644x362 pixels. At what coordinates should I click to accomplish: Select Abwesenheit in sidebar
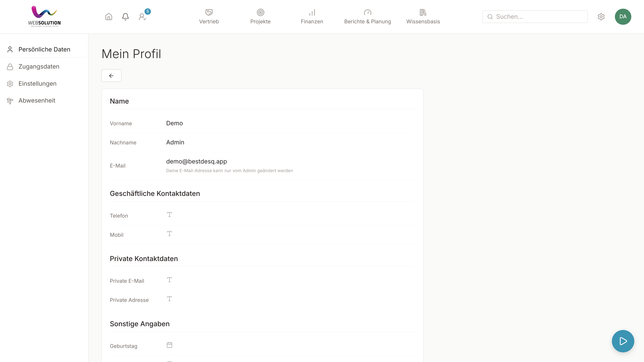click(44, 100)
